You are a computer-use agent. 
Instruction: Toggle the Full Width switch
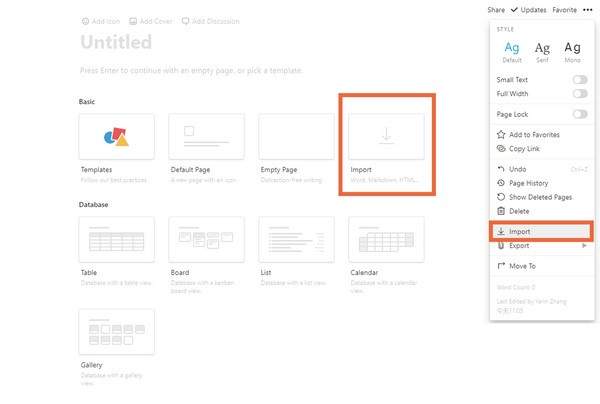coord(580,94)
